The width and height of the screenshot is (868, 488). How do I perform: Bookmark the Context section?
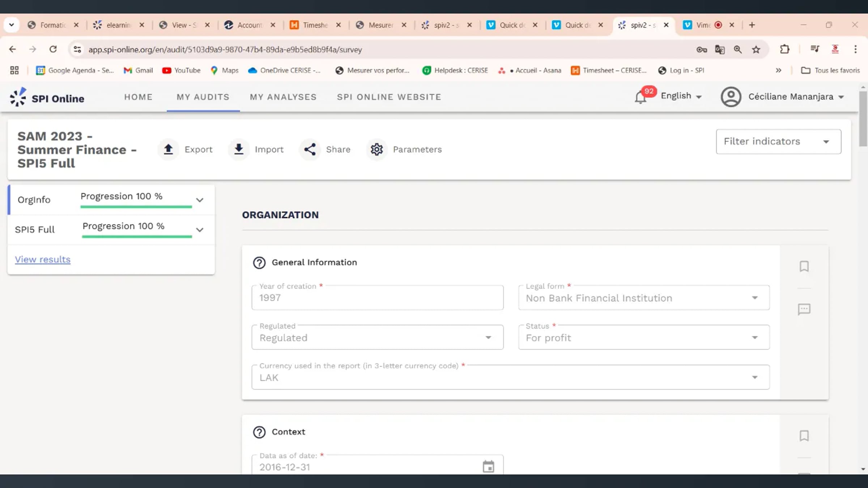click(x=805, y=436)
